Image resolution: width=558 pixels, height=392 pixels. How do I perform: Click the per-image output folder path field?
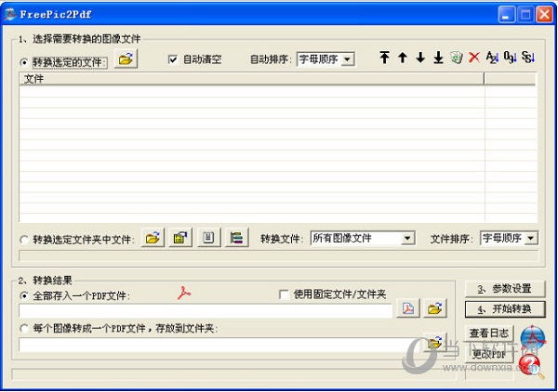click(x=219, y=345)
